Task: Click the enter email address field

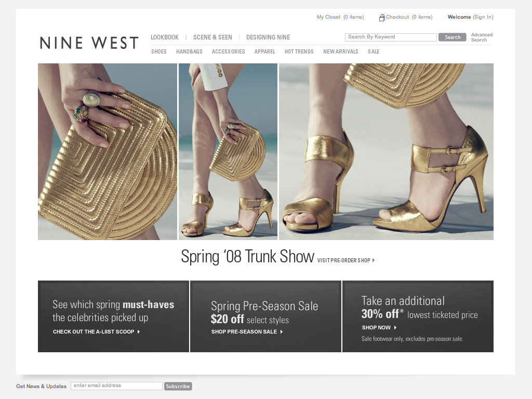Action: pyautogui.click(x=116, y=386)
